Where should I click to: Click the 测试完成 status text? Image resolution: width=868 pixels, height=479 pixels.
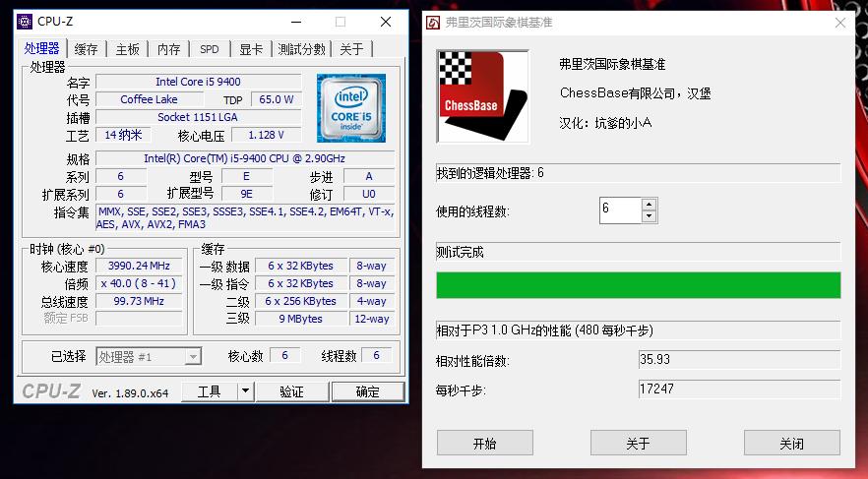tap(460, 253)
